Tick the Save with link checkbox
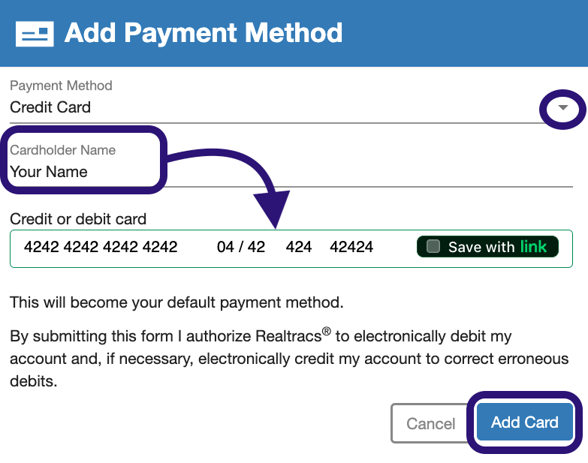Screen dimensions: 588x463 (x=433, y=246)
